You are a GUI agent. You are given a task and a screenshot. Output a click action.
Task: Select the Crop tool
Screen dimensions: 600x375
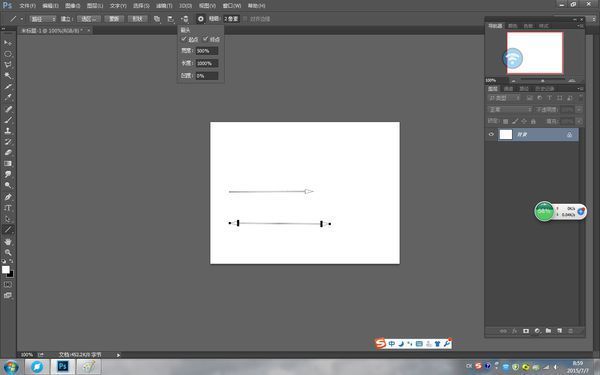(x=8, y=86)
